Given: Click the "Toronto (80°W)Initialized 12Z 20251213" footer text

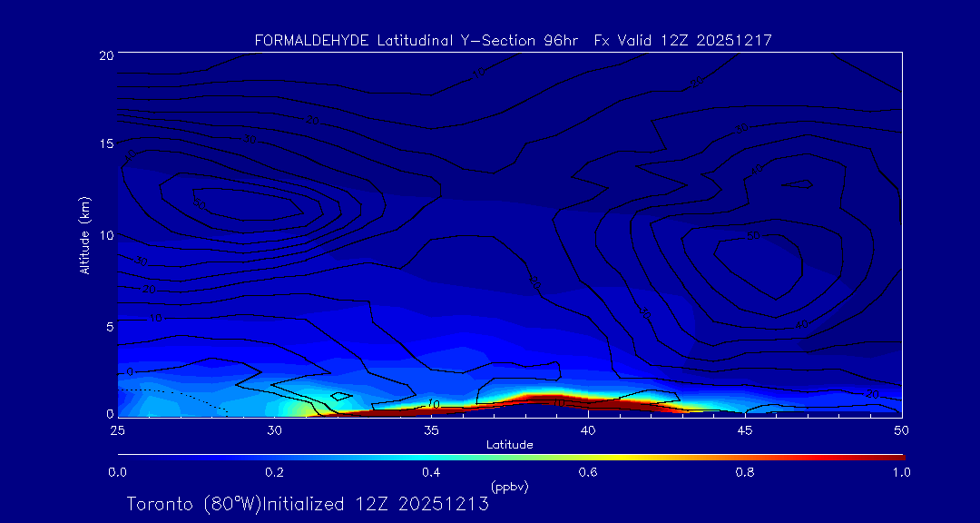Looking at the screenshot, I should (308, 504).
